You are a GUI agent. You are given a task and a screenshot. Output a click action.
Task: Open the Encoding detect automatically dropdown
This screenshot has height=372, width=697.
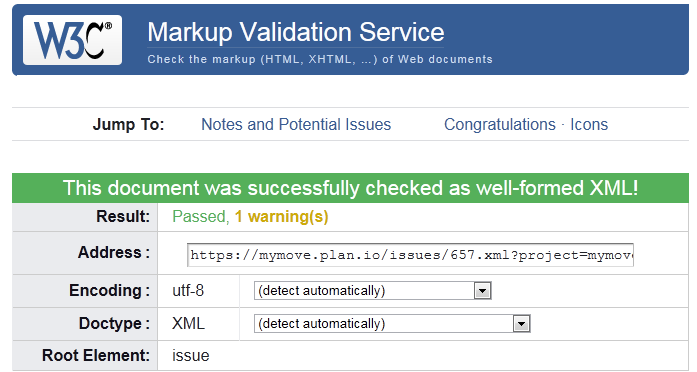tap(373, 291)
